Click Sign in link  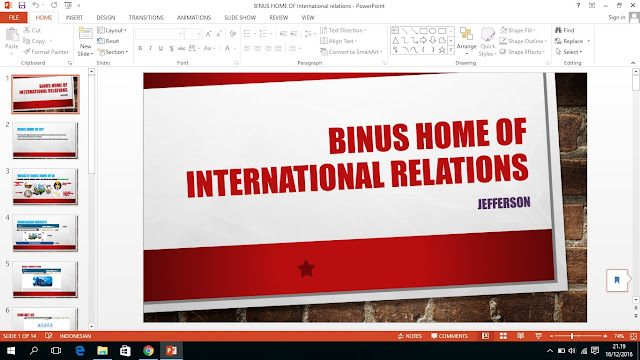point(616,17)
